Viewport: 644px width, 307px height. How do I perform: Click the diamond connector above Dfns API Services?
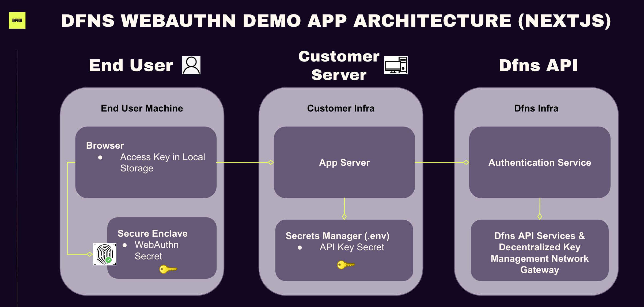pos(540,216)
